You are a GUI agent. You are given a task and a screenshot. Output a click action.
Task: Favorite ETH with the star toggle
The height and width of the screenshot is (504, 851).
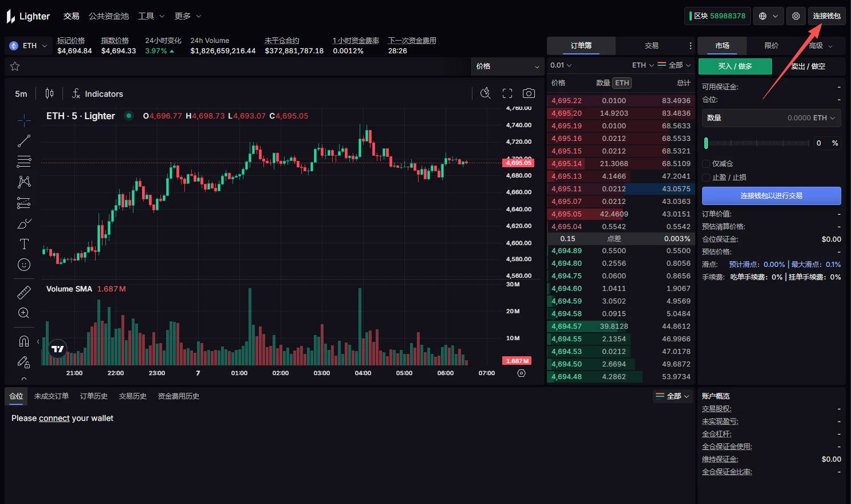pos(15,66)
